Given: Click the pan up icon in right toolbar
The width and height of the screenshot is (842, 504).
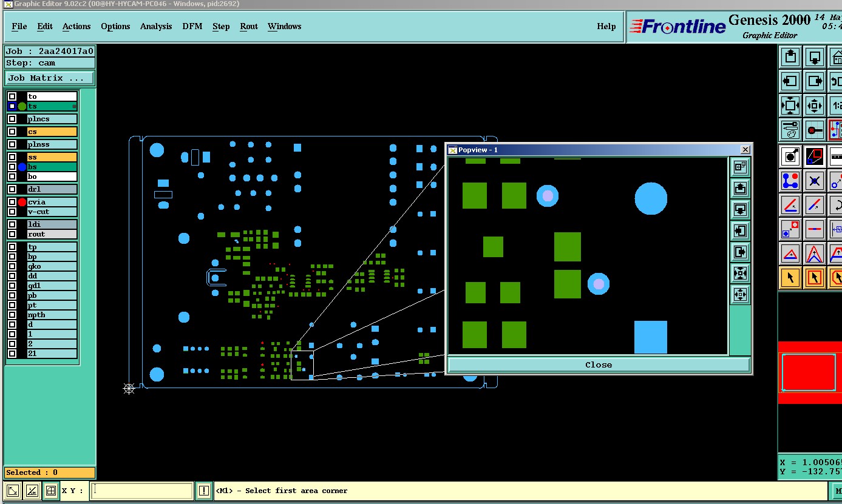Looking at the screenshot, I should (790, 57).
